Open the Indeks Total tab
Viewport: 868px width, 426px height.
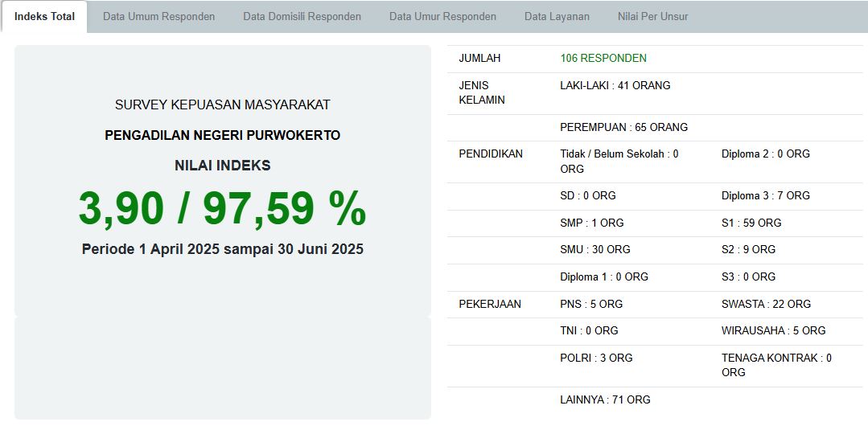pos(44,16)
